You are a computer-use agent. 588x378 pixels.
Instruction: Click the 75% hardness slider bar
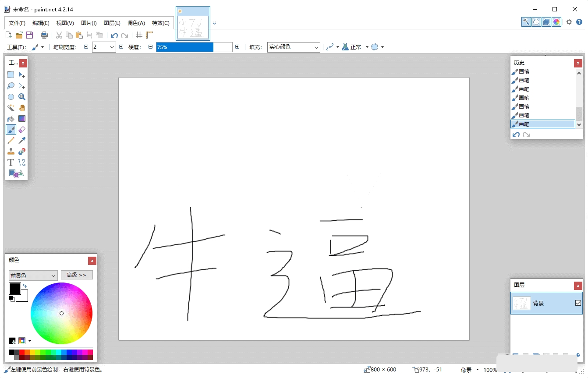(194, 47)
